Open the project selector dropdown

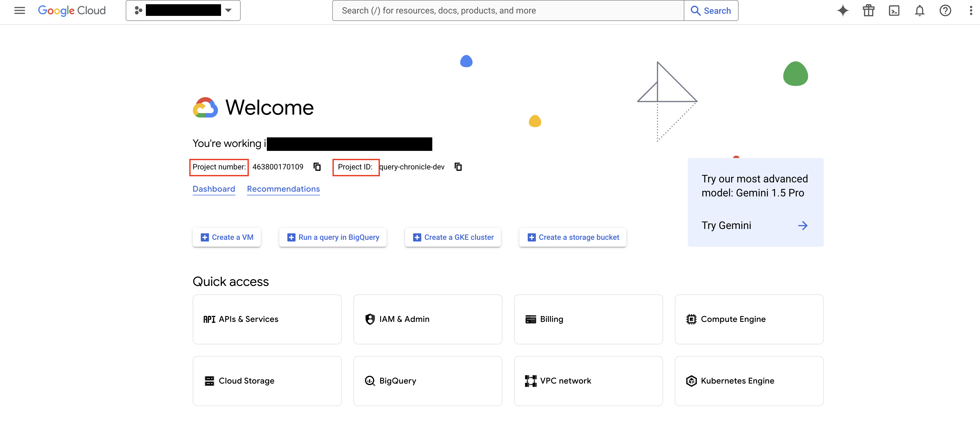click(x=183, y=11)
